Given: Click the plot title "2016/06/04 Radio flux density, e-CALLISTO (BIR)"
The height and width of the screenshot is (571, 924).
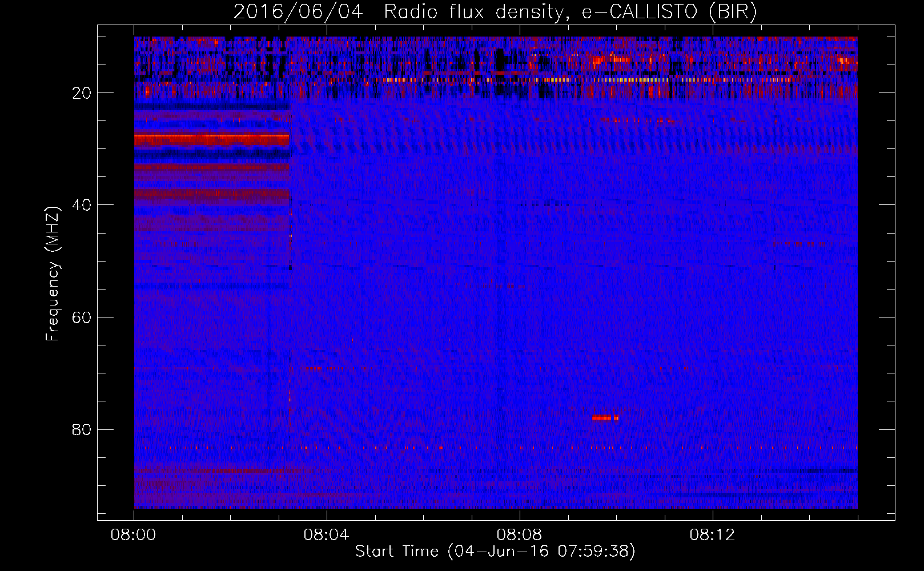Looking at the screenshot, I should click(495, 12).
